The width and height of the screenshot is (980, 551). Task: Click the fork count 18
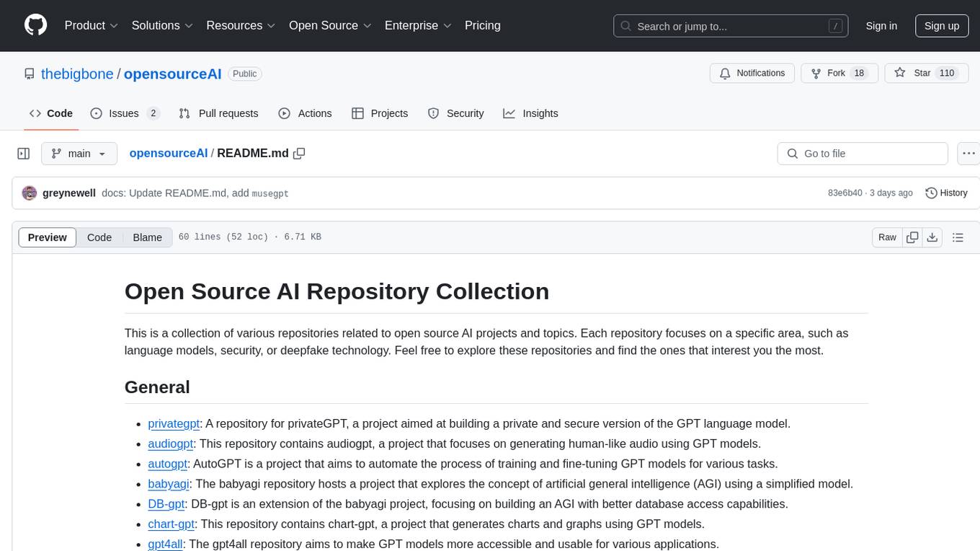click(858, 74)
